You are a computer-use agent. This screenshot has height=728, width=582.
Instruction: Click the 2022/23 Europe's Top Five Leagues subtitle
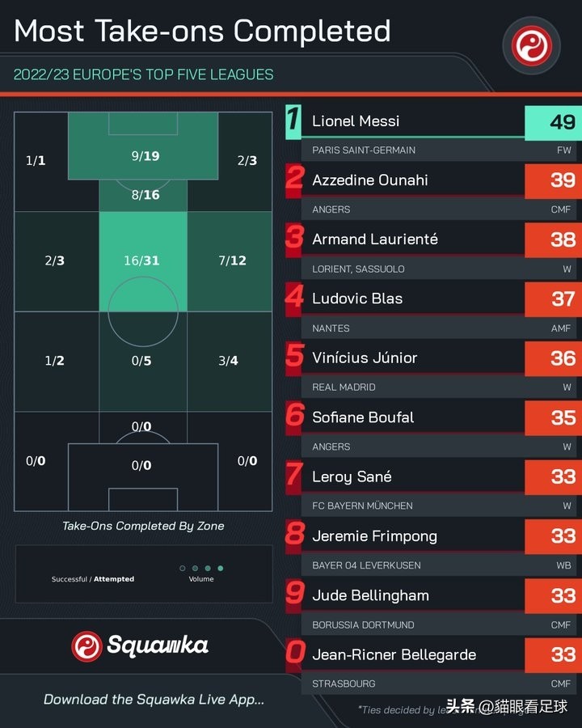click(x=144, y=74)
